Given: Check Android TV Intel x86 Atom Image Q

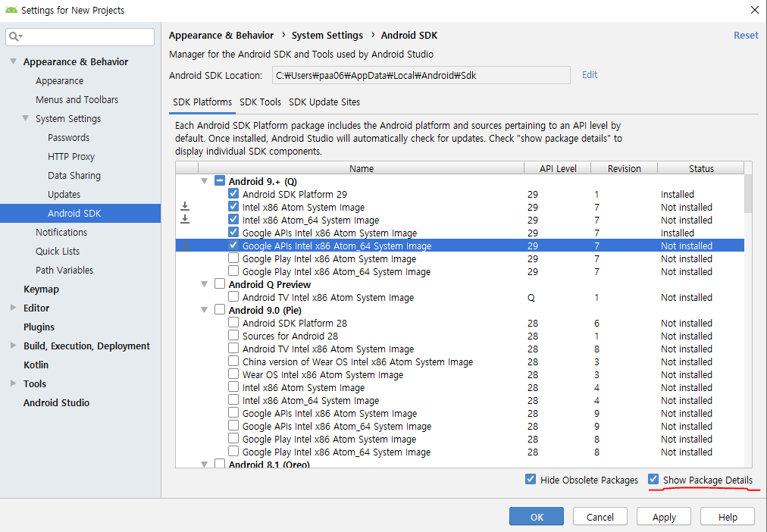Looking at the screenshot, I should (233, 297).
